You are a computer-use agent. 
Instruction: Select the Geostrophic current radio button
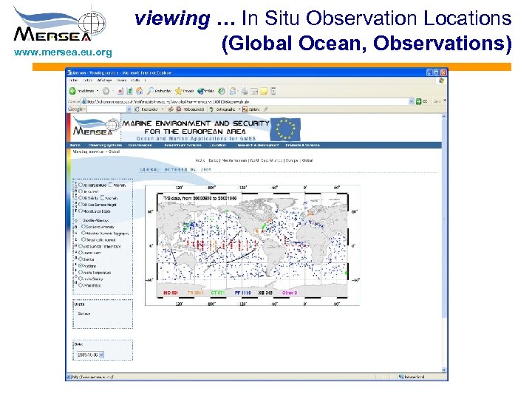click(83, 239)
